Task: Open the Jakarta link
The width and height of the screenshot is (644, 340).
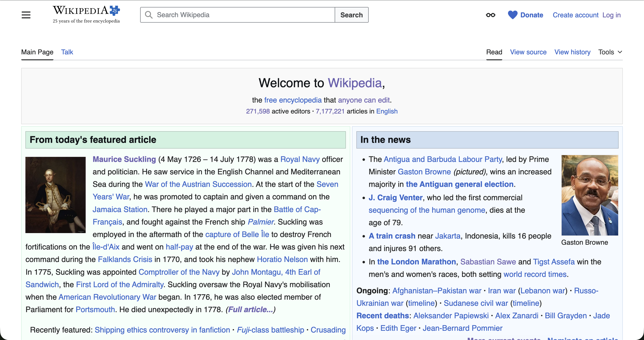Action: tap(448, 236)
